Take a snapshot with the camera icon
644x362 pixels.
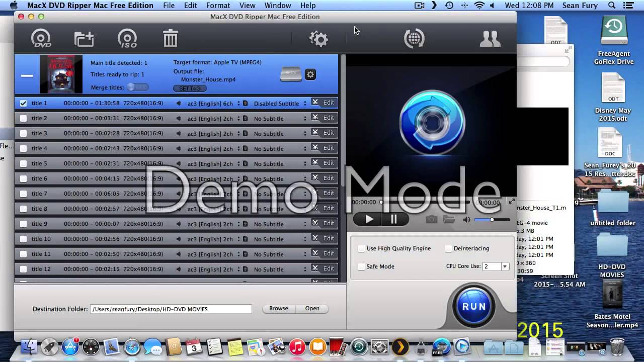[x=431, y=219]
